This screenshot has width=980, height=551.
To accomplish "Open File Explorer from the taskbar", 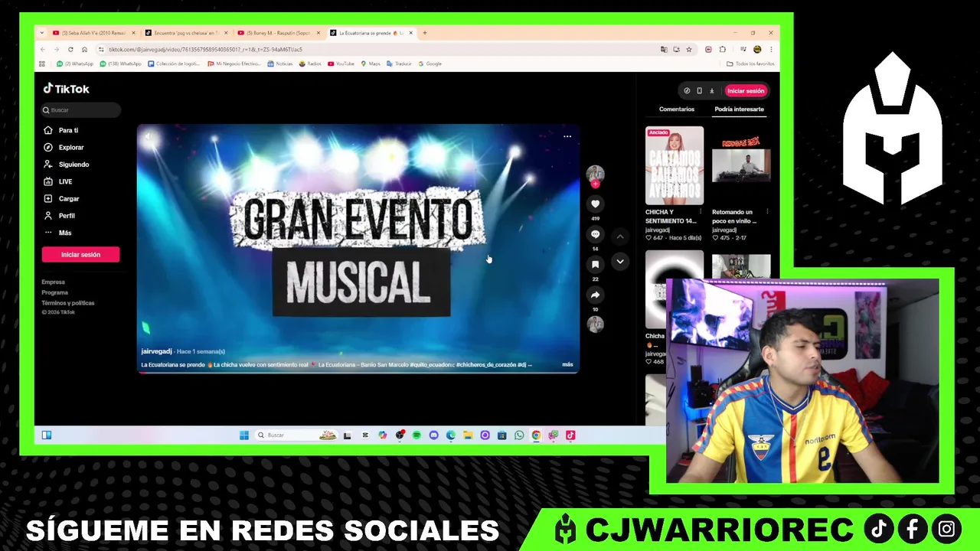I will [468, 435].
